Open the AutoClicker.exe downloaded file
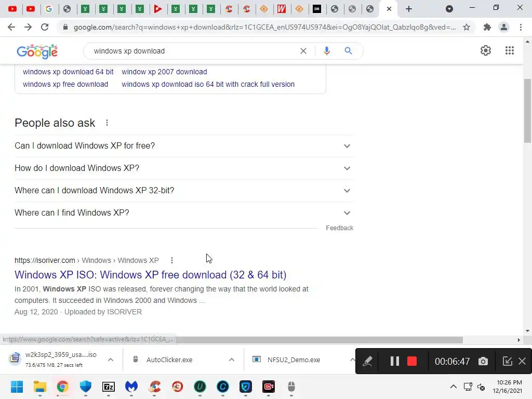 pyautogui.click(x=169, y=360)
